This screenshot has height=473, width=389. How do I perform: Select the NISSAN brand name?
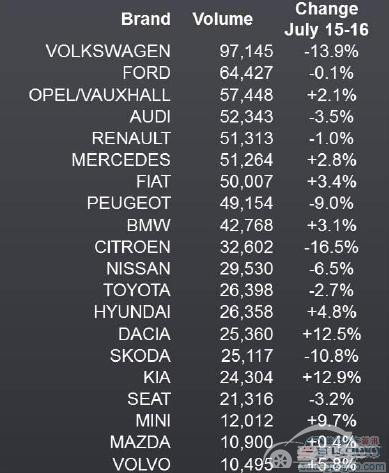coord(138,269)
